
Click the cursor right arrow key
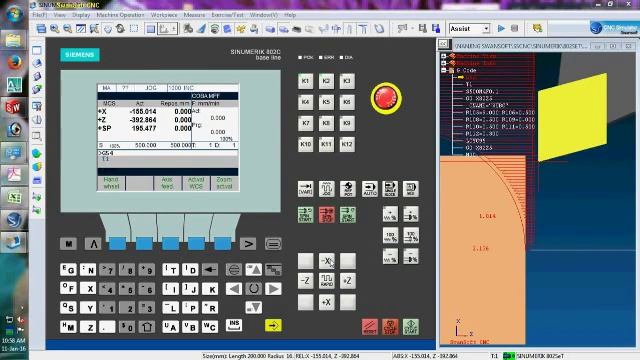point(273,289)
